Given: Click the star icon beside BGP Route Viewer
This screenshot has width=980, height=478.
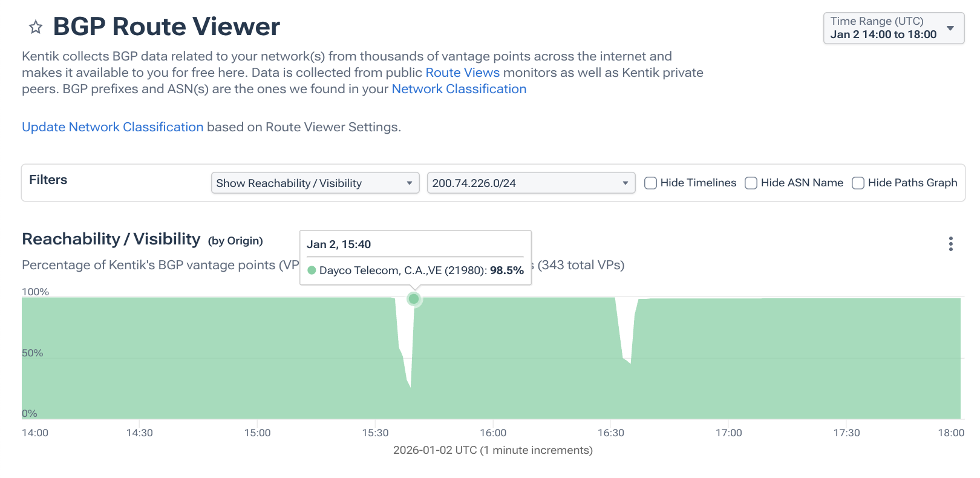Looking at the screenshot, I should 36,27.
